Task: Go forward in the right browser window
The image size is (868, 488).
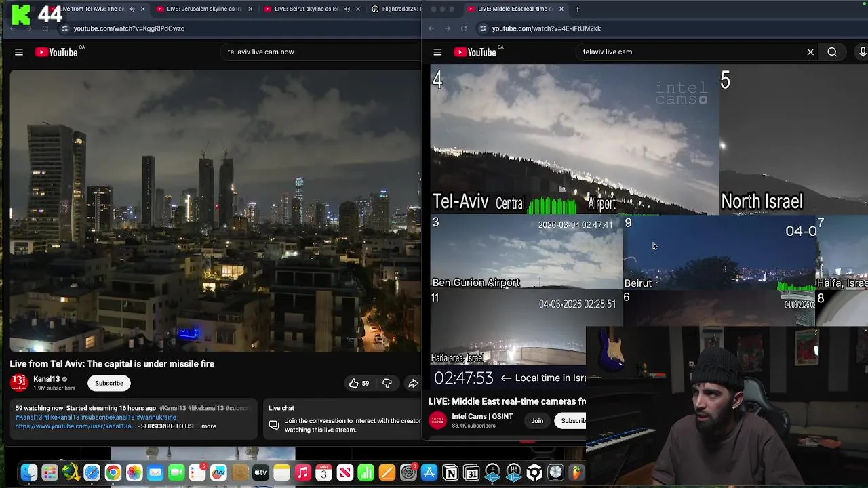Action: point(448,28)
